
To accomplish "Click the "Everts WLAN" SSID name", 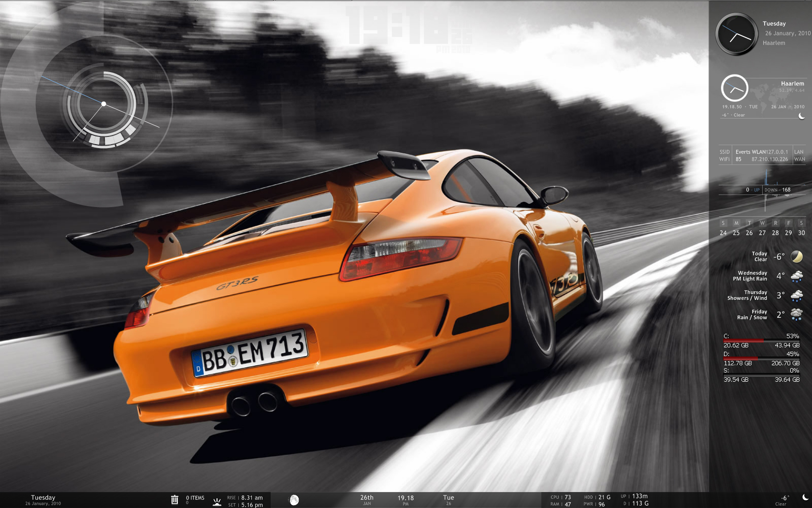I will pyautogui.click(x=751, y=152).
